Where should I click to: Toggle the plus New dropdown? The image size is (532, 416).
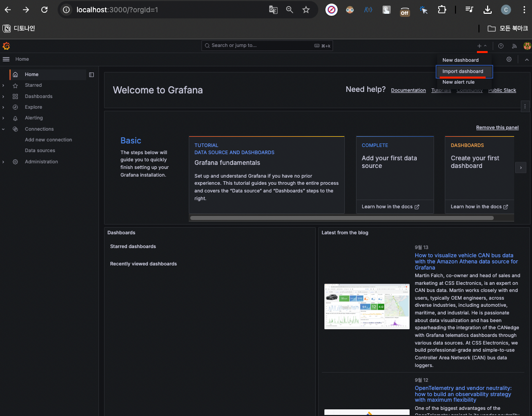click(x=482, y=46)
